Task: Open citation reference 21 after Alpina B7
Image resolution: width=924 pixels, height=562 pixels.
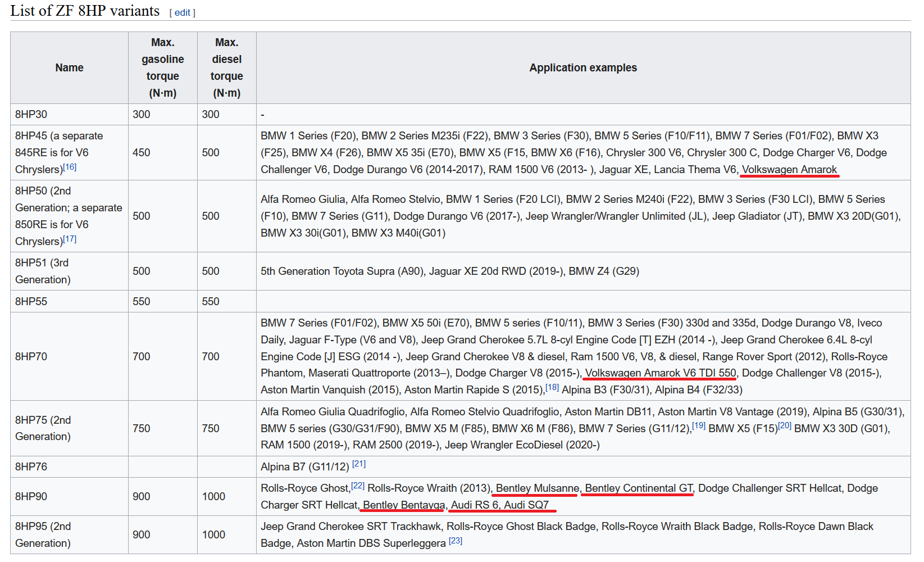Action: pos(359,464)
